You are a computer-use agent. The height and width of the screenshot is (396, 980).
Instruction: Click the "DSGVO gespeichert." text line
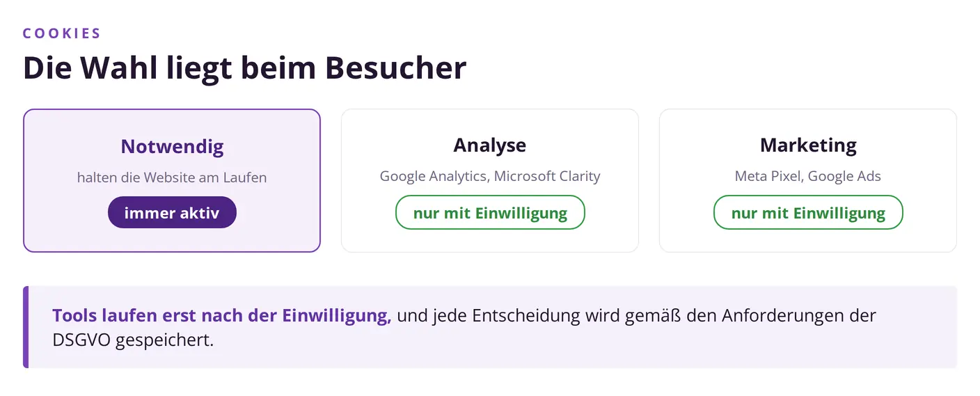click(x=133, y=340)
